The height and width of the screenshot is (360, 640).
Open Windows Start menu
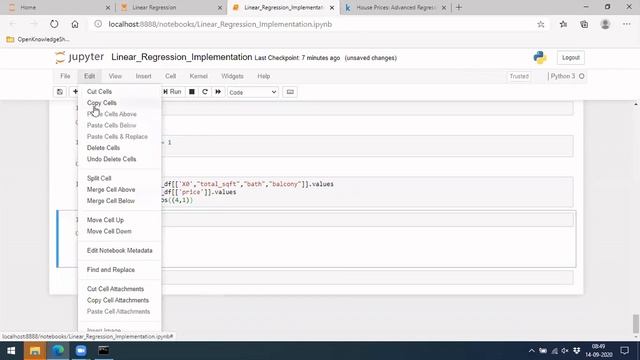(x=11, y=351)
